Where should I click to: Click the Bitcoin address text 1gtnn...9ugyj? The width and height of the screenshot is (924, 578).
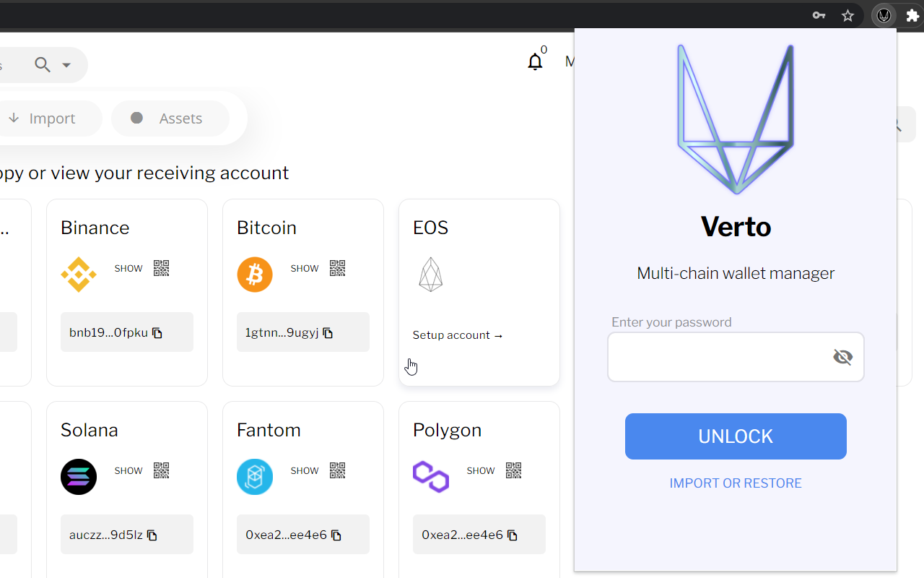click(x=282, y=333)
